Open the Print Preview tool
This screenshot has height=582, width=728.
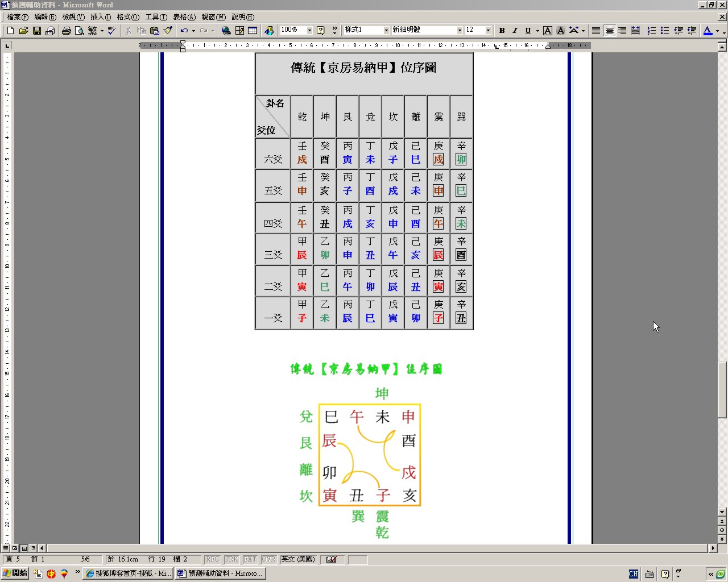[x=80, y=31]
